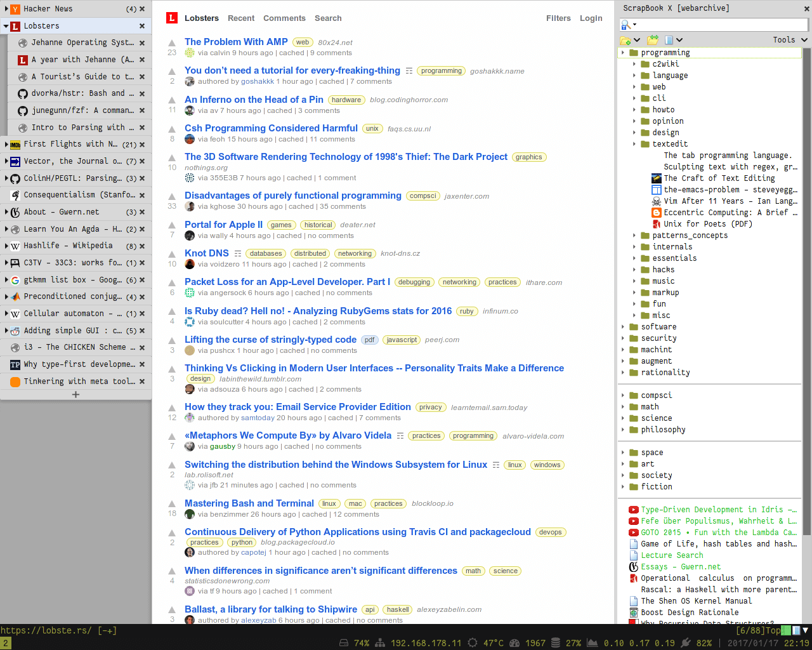Viewport: 812px width, 650px height.
Task: Click the reddit favicon of Adding simple GUI tab
Action: [x=15, y=331]
